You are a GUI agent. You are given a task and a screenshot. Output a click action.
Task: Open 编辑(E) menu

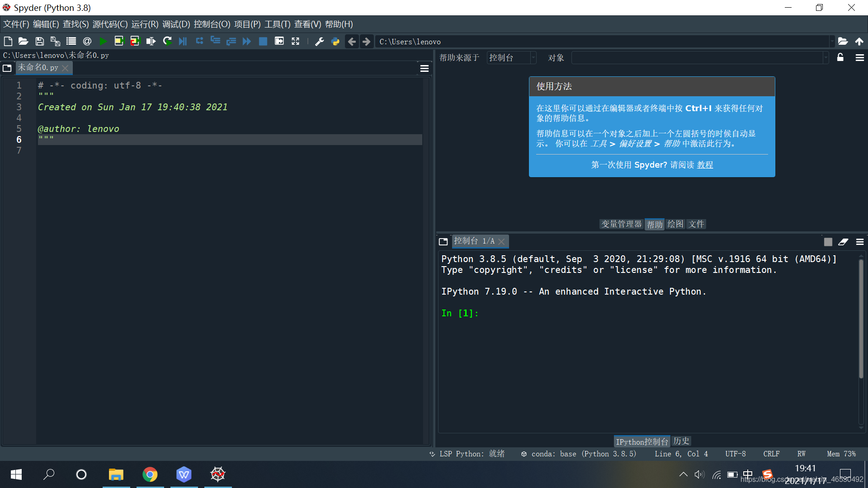tap(46, 24)
